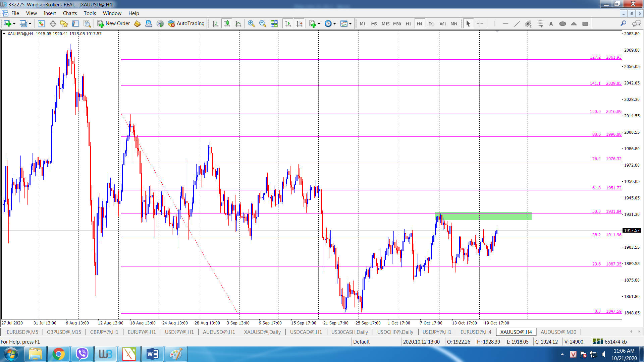
Task: Switch to the XAUUSD@,Daily chart tab
Action: point(262,332)
